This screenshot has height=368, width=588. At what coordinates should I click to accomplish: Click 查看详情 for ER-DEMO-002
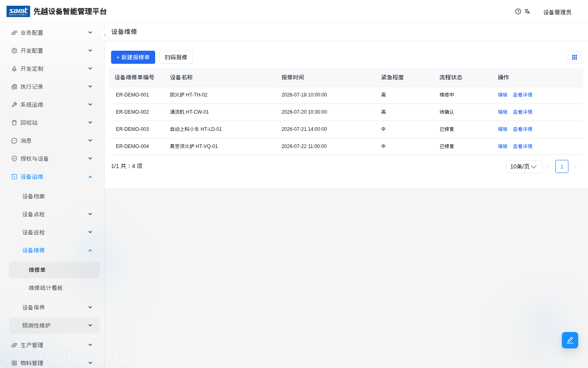523,112
